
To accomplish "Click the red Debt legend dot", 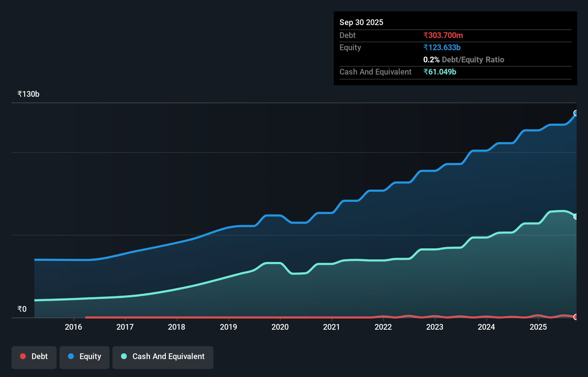I will click(x=23, y=356).
